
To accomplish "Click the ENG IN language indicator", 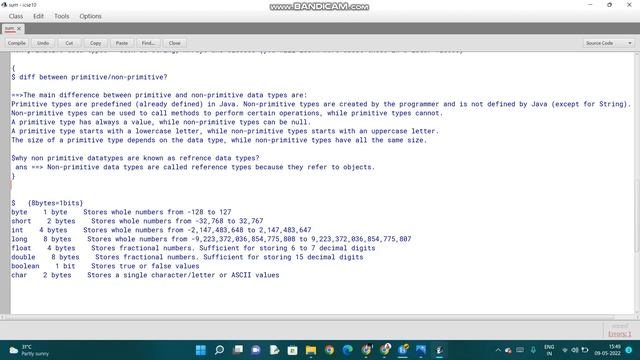I will pyautogui.click(x=549, y=350).
